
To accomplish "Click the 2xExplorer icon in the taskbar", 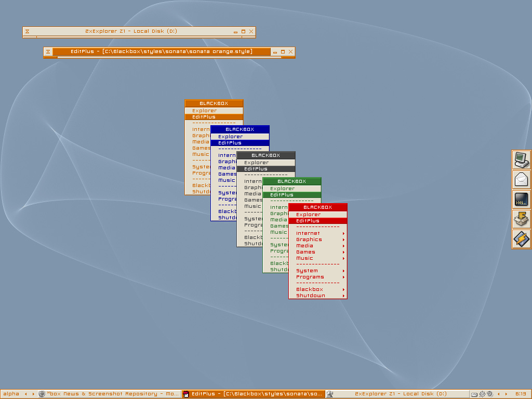I will click(x=329, y=394).
